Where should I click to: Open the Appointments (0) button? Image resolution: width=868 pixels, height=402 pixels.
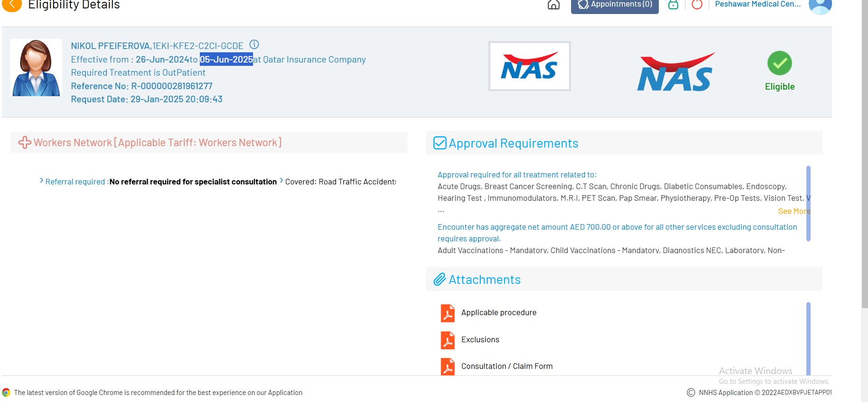pyautogui.click(x=614, y=5)
